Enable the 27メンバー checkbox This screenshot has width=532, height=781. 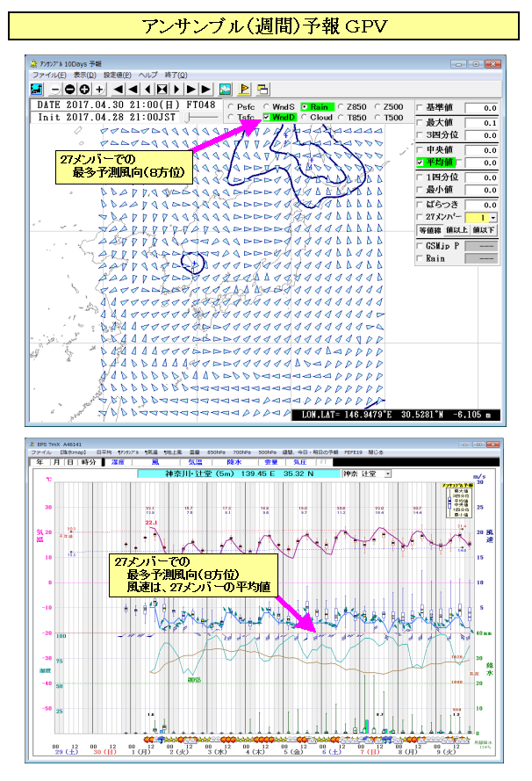[x=420, y=217]
